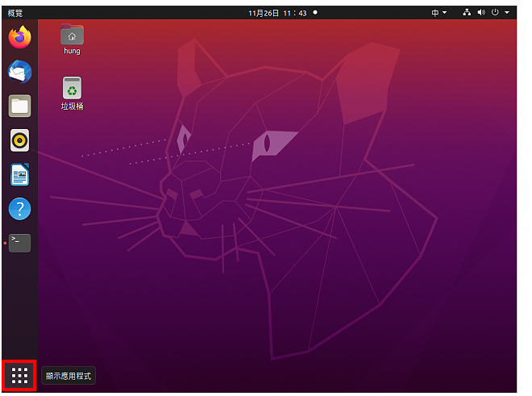The height and width of the screenshot is (396, 532).
Task: Select the hung home folder icon
Action: pyautogui.click(x=72, y=35)
